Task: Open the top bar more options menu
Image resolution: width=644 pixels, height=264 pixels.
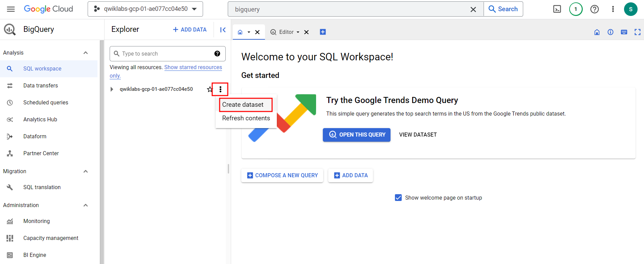Action: (x=613, y=9)
